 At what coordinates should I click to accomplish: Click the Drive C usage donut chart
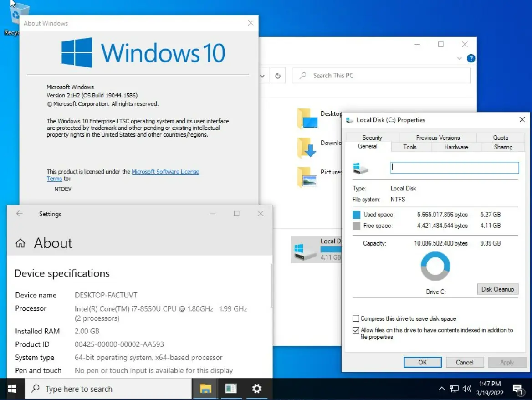[x=435, y=266]
